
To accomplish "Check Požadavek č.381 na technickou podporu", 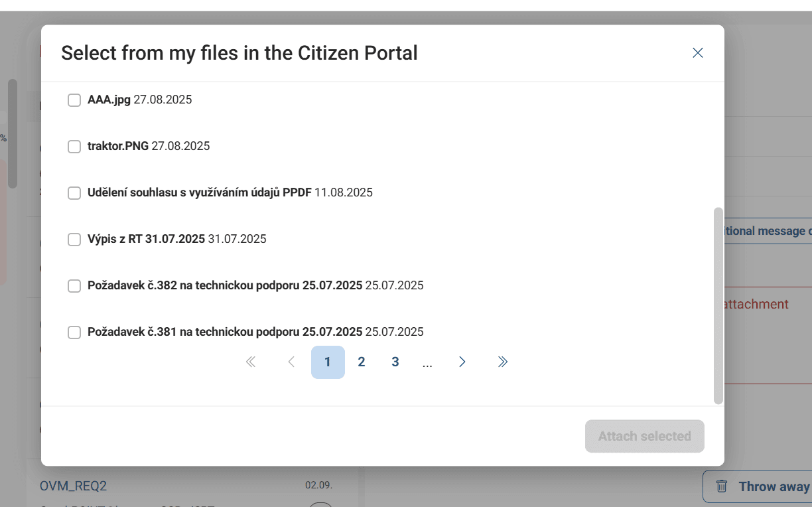I will (x=74, y=332).
